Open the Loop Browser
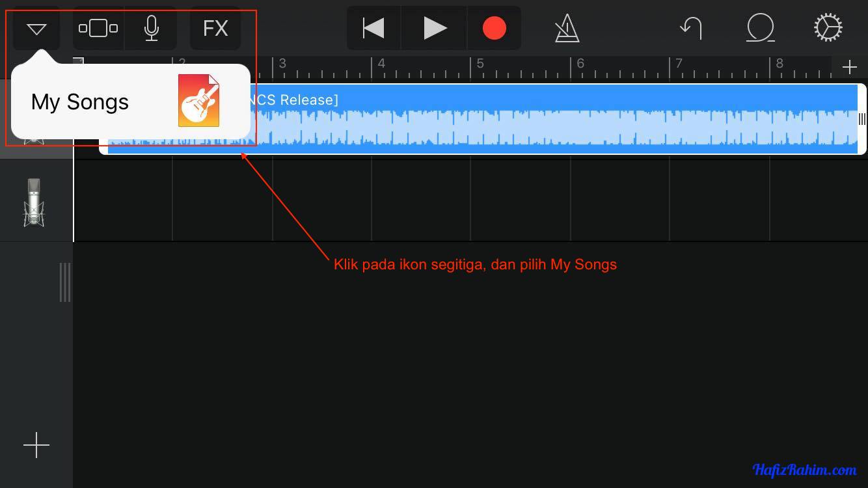This screenshot has width=868, height=488. coord(760,29)
